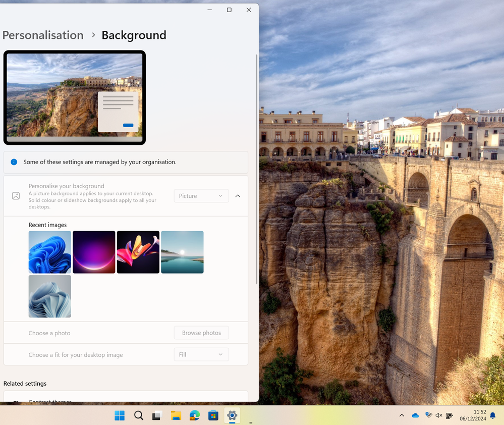The height and width of the screenshot is (425, 504).
Task: Maximise the Settings window
Action: point(229,10)
